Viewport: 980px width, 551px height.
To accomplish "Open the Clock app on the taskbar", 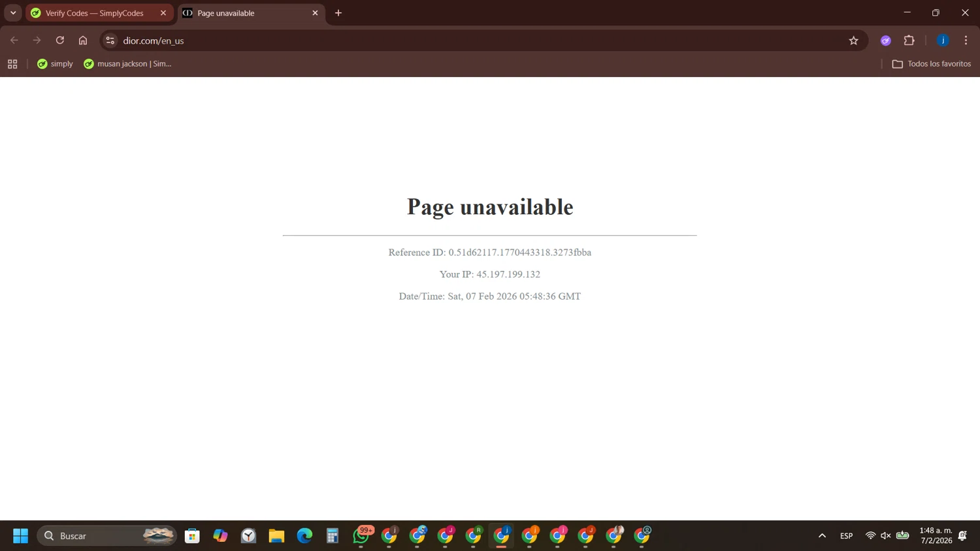I will click(248, 536).
